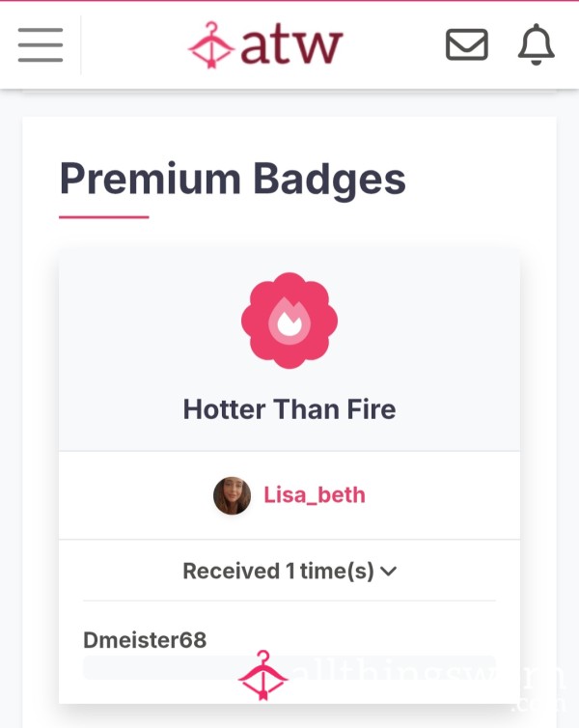Click the grey bar under Dmeister68
Viewport: 579px width, 728px height.
click(x=289, y=667)
